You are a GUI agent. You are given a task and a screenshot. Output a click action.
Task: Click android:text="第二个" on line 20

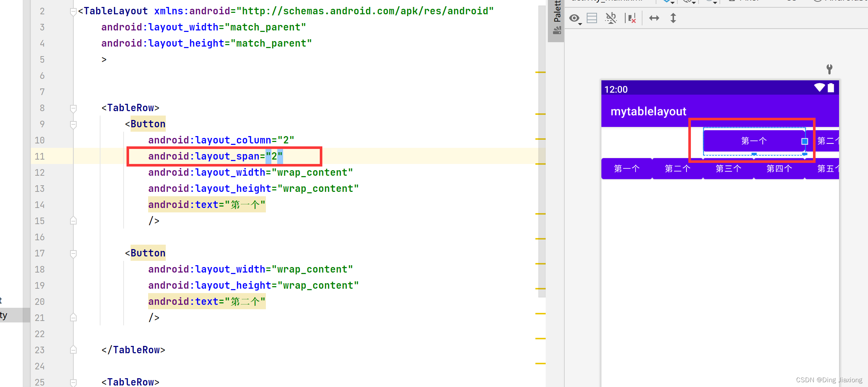coord(207,302)
